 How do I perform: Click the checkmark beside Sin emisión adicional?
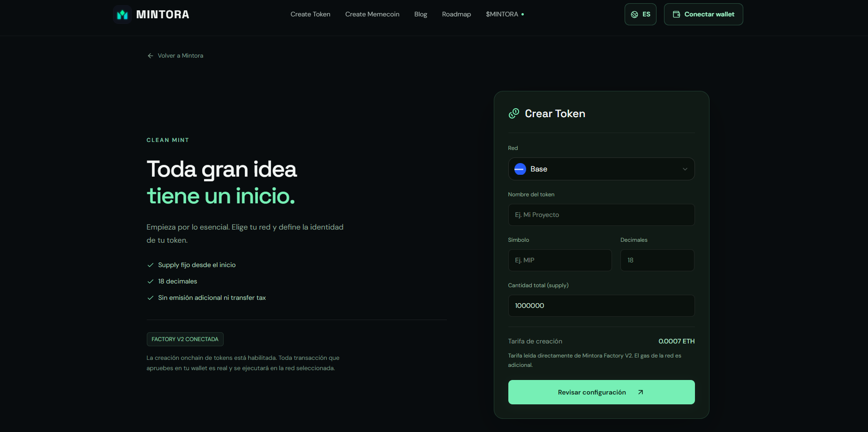pyautogui.click(x=151, y=298)
